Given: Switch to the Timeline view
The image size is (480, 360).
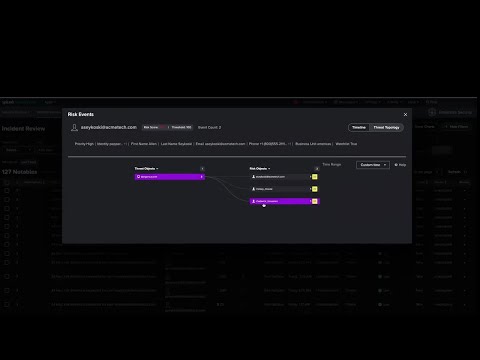Looking at the screenshot, I should (x=359, y=127).
